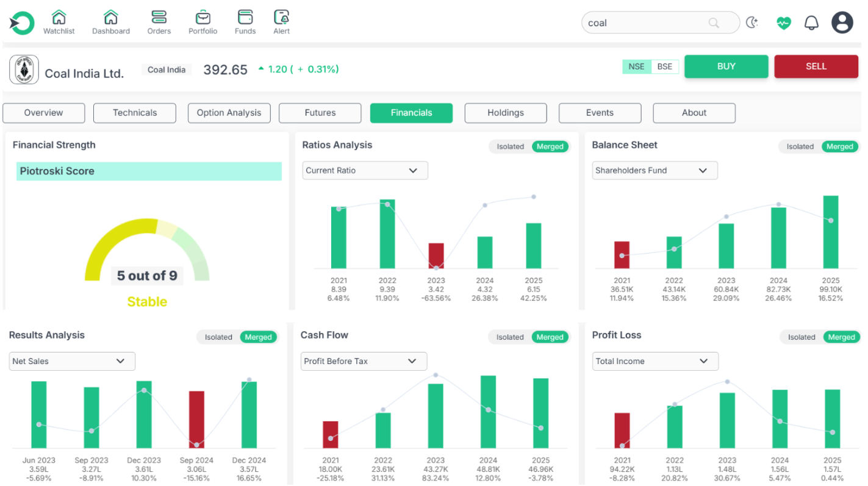
Task: Open the Shareholders Fund dropdown
Action: click(655, 171)
